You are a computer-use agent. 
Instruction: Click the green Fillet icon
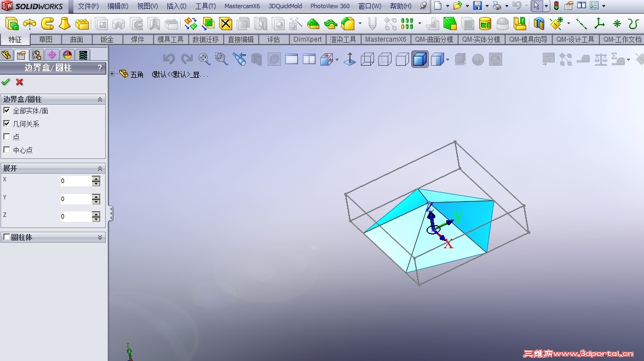tap(313, 24)
